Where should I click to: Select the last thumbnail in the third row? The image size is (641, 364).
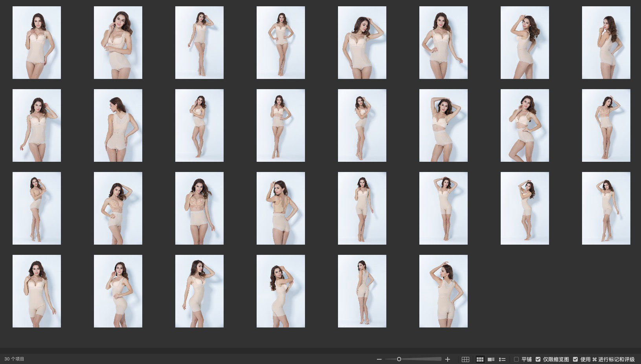(606, 208)
